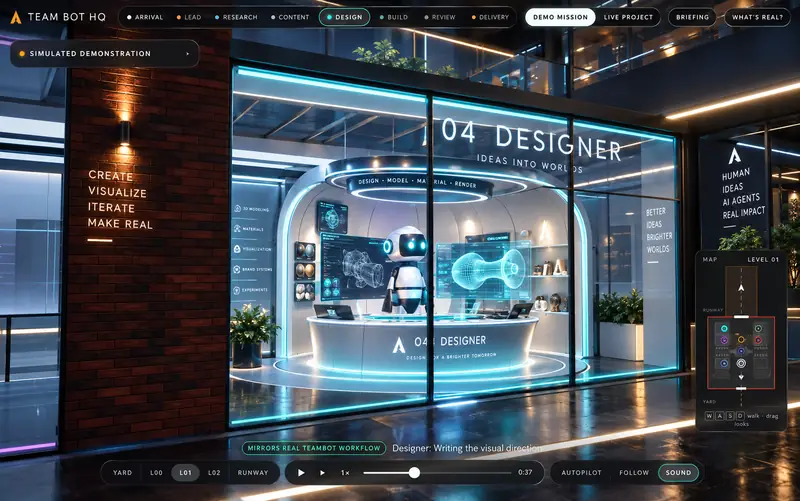Click the Yard label on the minimap
Viewport: 800px width, 501px height.
click(x=709, y=402)
